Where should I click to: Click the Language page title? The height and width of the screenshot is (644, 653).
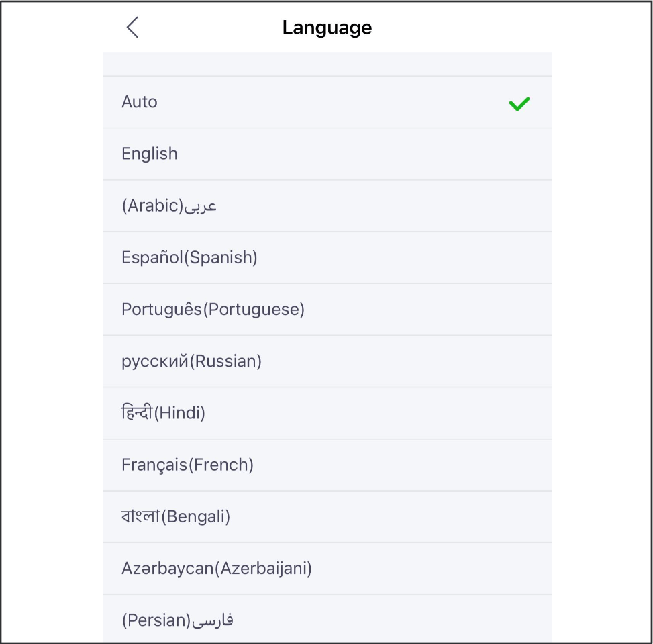click(x=327, y=28)
